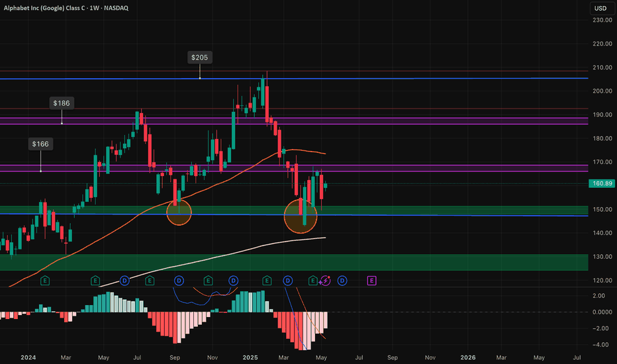
Task: Select the orange circle at April 2025 low
Action: 301,216
